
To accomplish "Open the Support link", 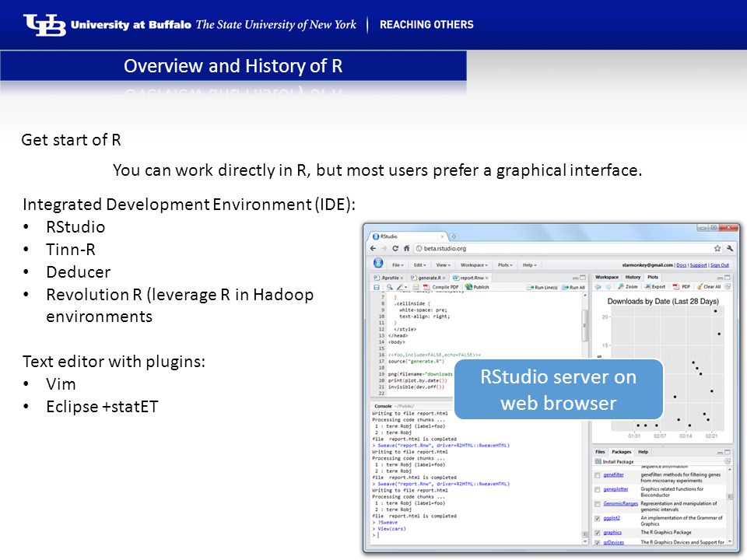I will pos(699,265).
